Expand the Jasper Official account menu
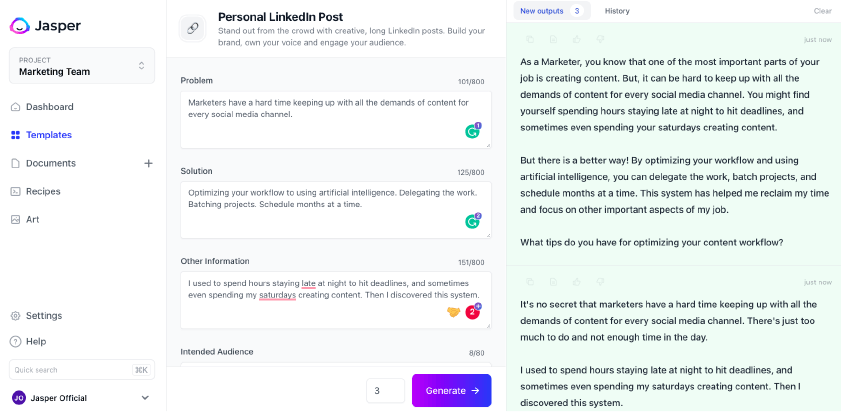 tap(145, 398)
